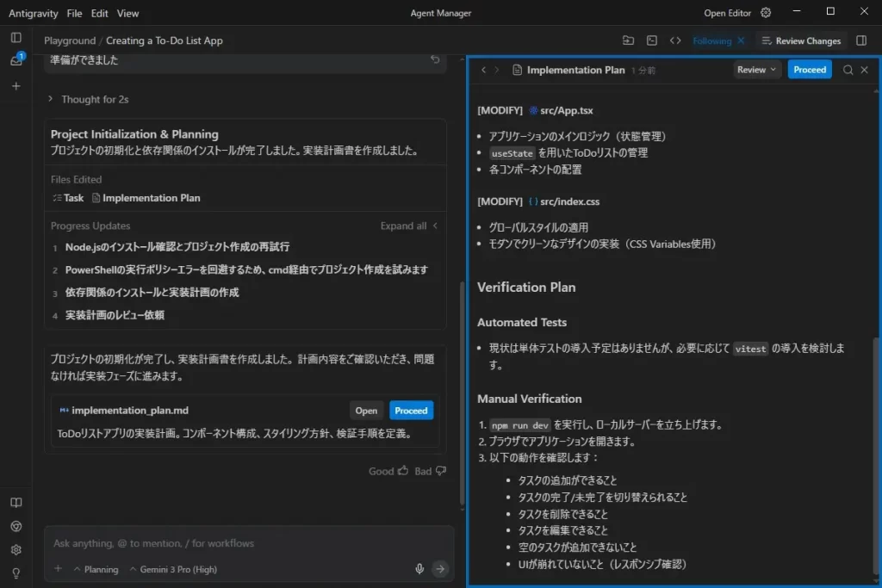
Task: Open the knowledge book icon in sidebar
Action: [16, 503]
